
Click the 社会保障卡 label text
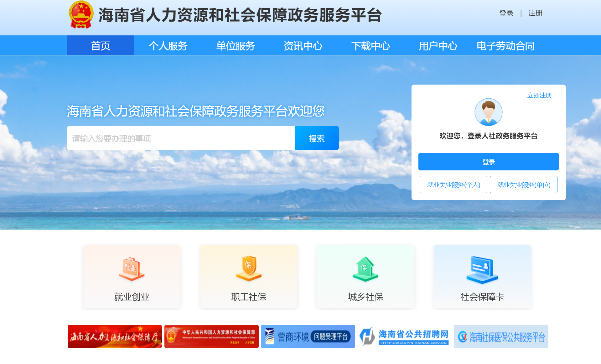click(482, 297)
